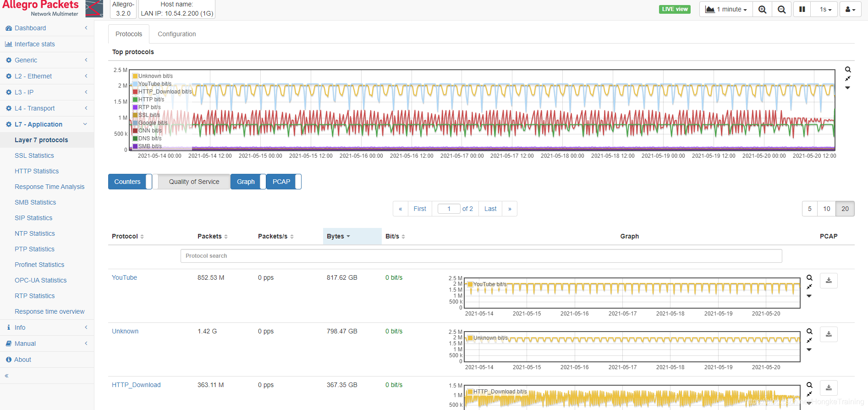The image size is (868, 410).
Task: Open the Unknown protocol link
Action: coord(125,331)
